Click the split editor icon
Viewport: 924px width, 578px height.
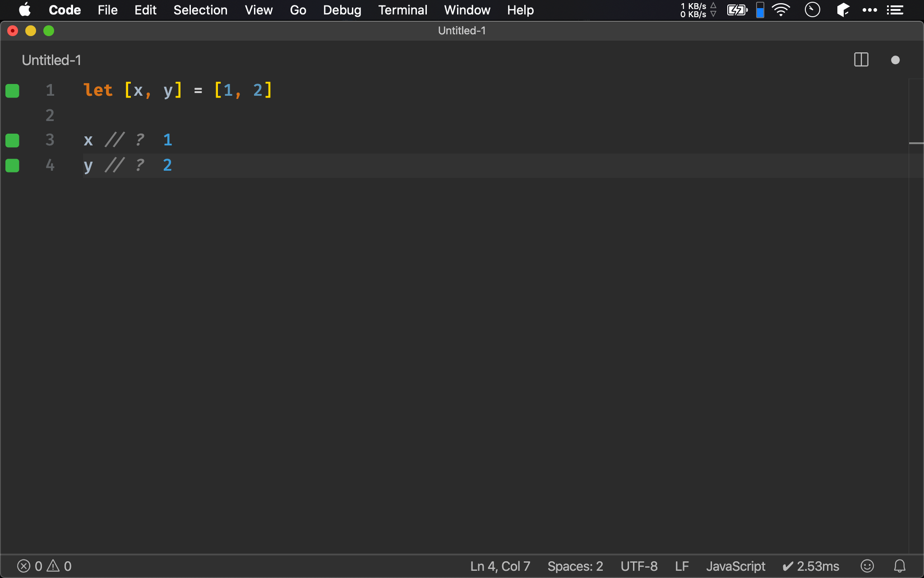[x=861, y=60]
